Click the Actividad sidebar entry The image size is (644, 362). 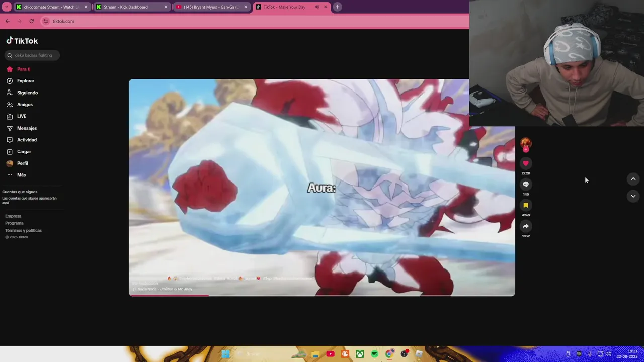point(27,140)
